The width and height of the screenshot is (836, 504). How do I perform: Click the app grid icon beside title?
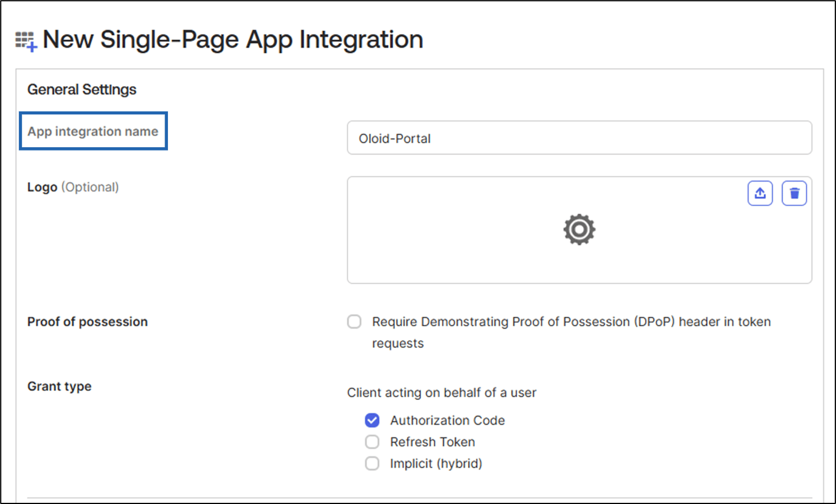tap(26, 41)
